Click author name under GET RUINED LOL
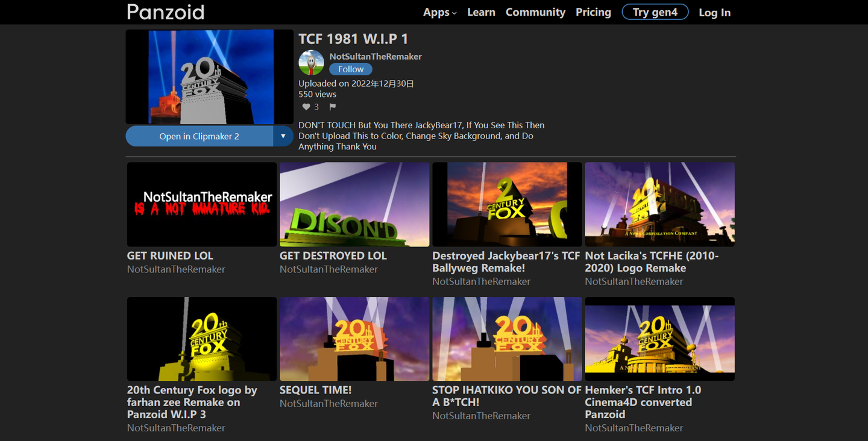868x441 pixels. point(176,269)
